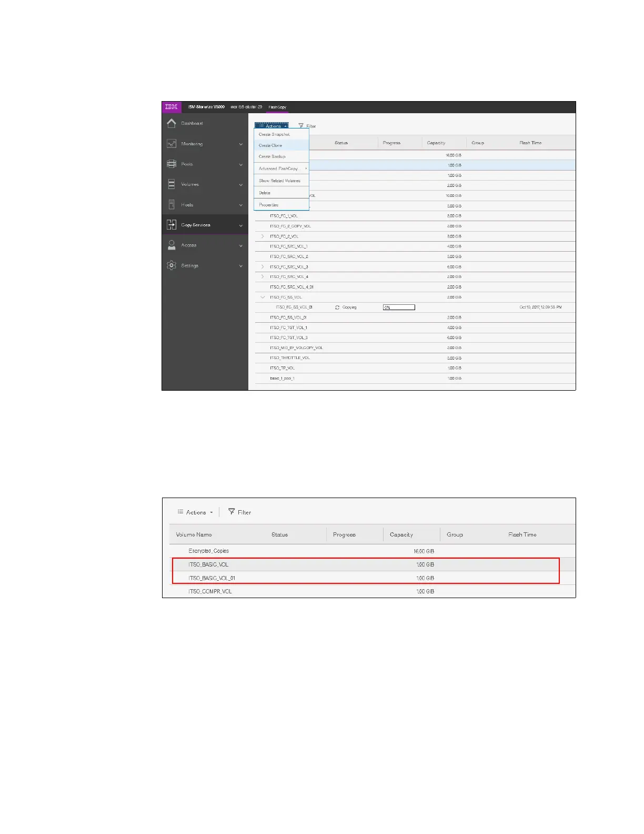
Task: Open the Advanced FlashCopy submenu
Action: click(281, 168)
